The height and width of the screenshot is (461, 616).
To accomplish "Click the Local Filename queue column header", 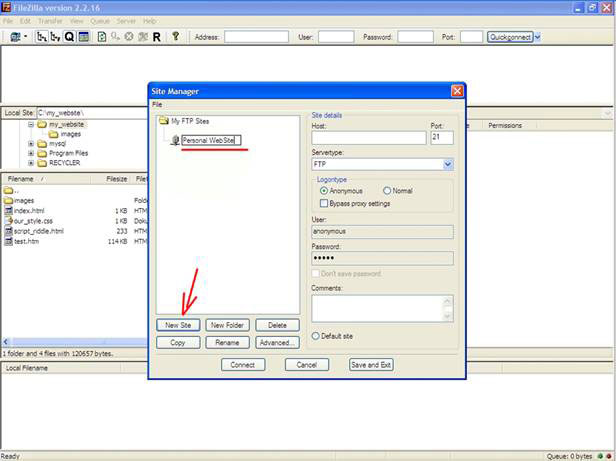I will click(62, 368).
